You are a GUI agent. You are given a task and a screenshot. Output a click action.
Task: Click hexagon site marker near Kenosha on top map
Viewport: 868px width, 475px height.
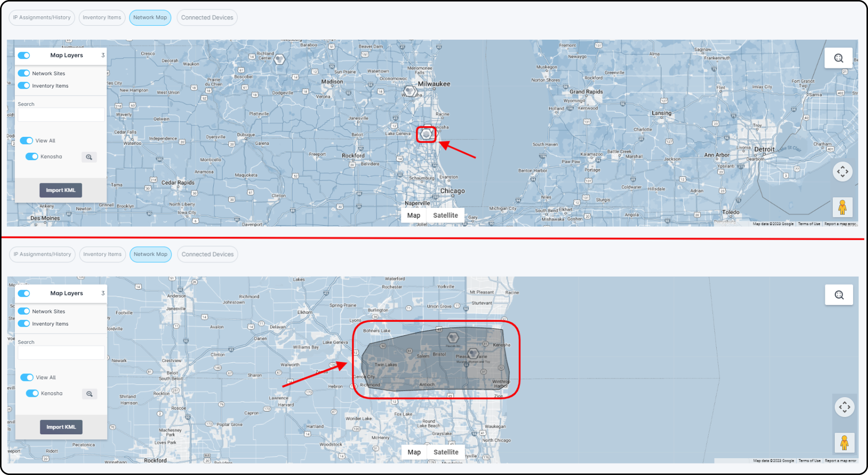click(x=426, y=134)
